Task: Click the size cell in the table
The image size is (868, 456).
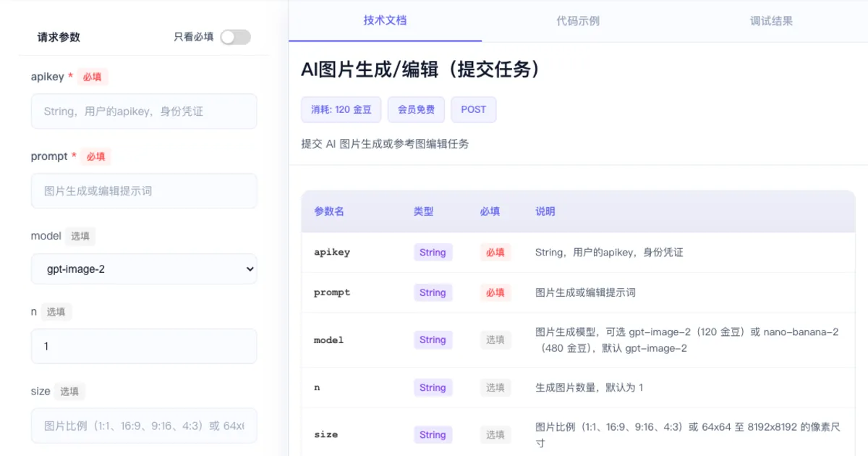Action: [326, 434]
